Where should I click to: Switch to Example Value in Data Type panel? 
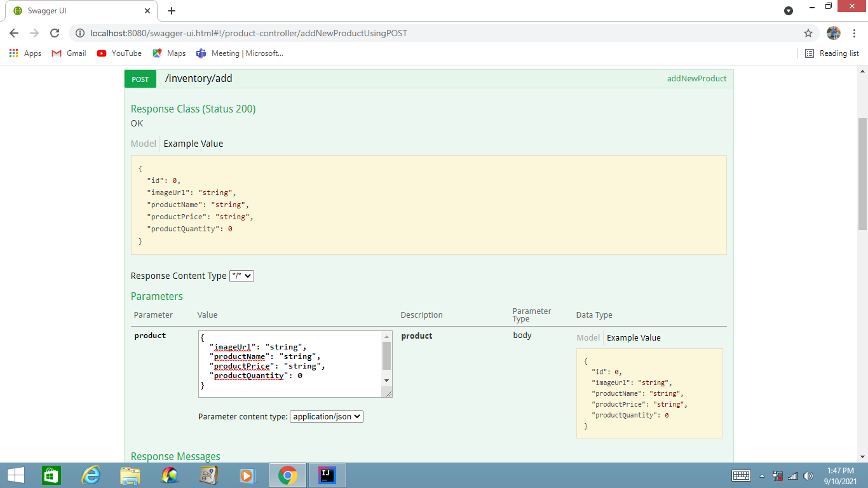click(x=634, y=337)
